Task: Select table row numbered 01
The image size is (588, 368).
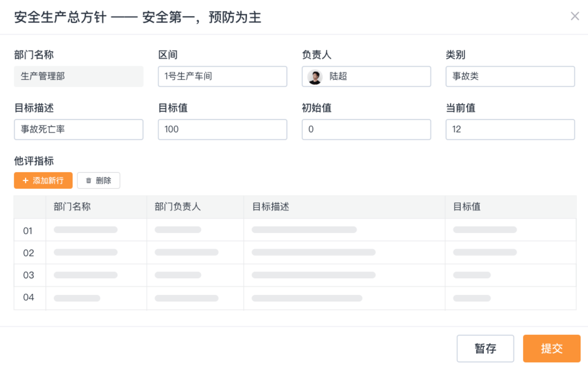Action: pos(28,231)
